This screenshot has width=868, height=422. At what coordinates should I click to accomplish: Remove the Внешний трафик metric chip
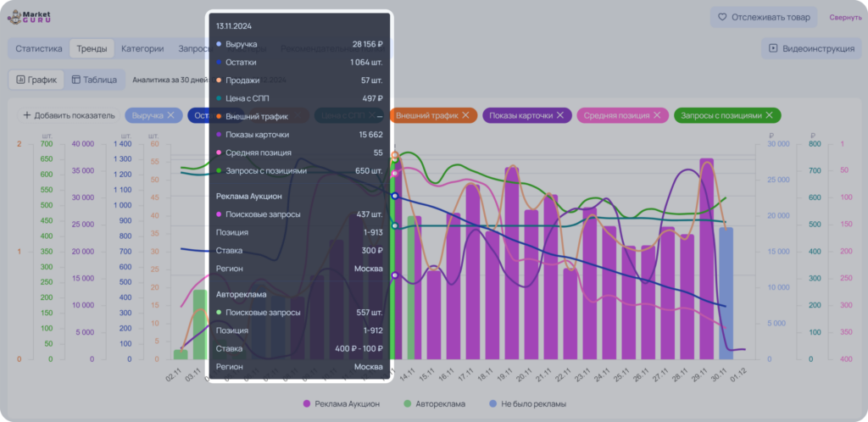(x=465, y=115)
